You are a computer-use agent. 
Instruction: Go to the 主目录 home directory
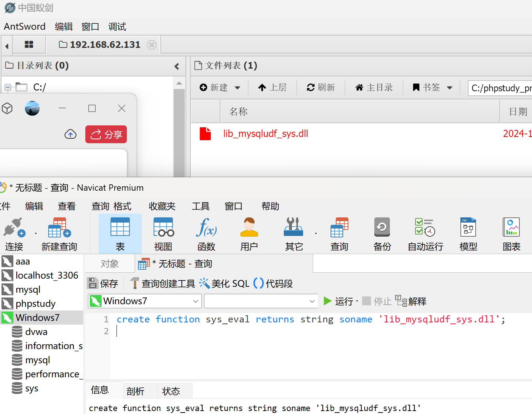[374, 88]
